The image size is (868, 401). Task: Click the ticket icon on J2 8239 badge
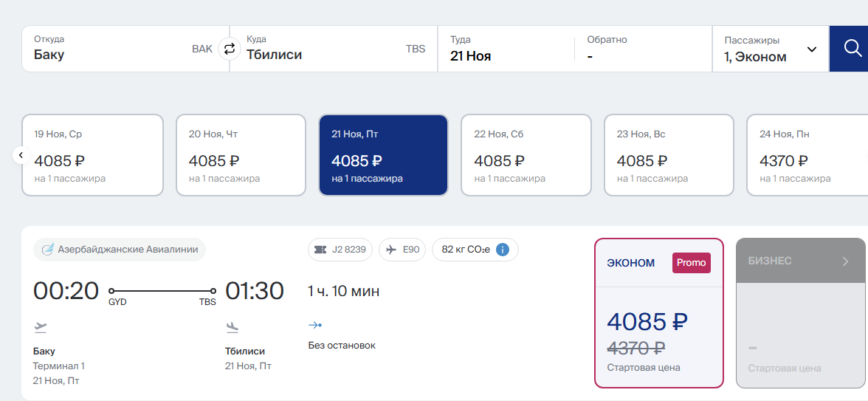tap(320, 250)
